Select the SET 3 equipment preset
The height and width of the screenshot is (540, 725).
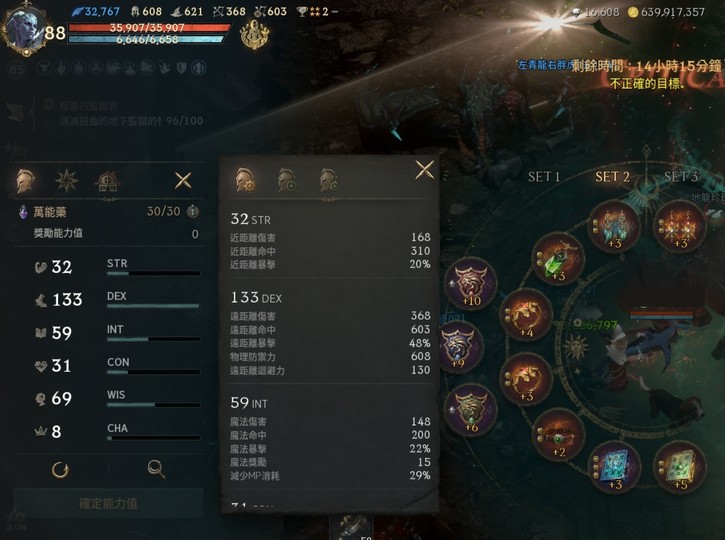pyautogui.click(x=680, y=177)
